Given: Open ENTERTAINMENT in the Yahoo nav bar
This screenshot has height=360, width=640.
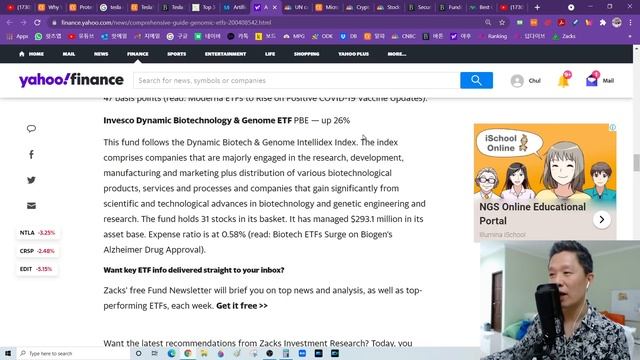Looking at the screenshot, I should [x=225, y=54].
